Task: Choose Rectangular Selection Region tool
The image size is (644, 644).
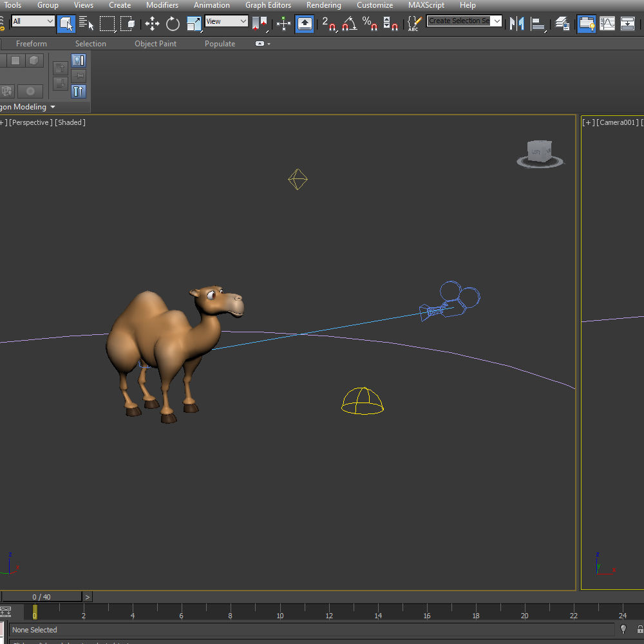Action: pyautogui.click(x=107, y=23)
